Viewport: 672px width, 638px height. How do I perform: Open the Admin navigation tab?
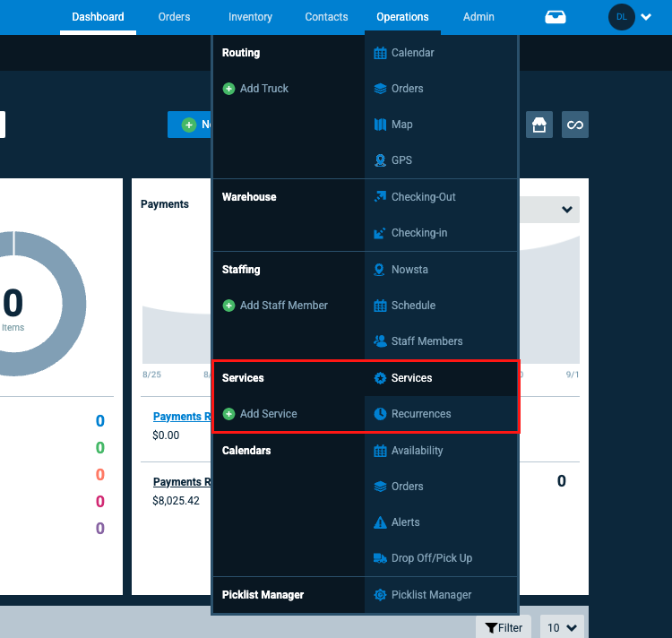[x=478, y=17]
